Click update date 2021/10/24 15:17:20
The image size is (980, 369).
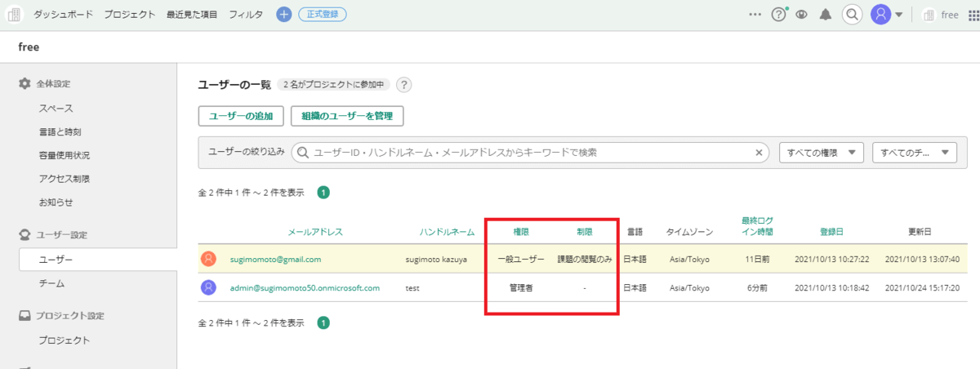click(x=922, y=287)
